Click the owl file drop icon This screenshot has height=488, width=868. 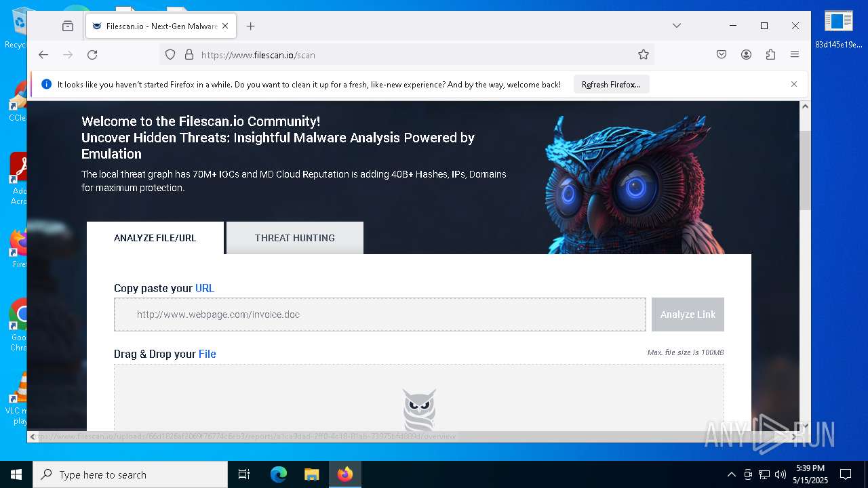(x=419, y=409)
